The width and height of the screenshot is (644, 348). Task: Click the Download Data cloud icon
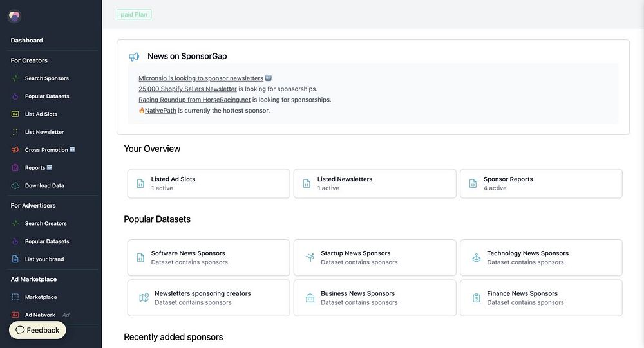click(15, 186)
